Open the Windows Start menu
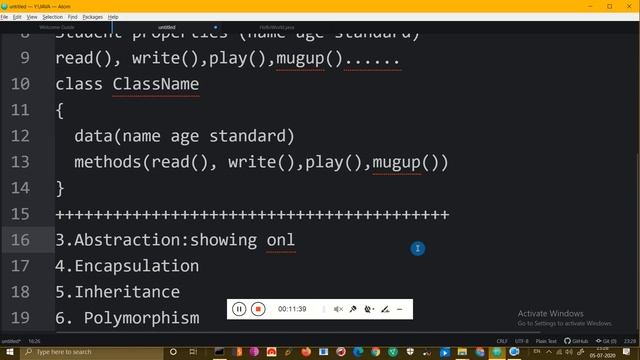The height and width of the screenshot is (360, 640). (x=9, y=352)
